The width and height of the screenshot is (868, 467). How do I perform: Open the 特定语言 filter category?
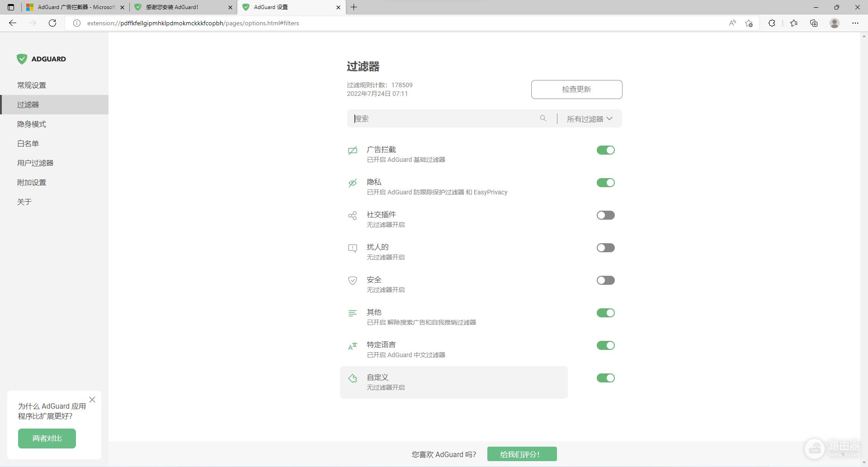(x=454, y=350)
